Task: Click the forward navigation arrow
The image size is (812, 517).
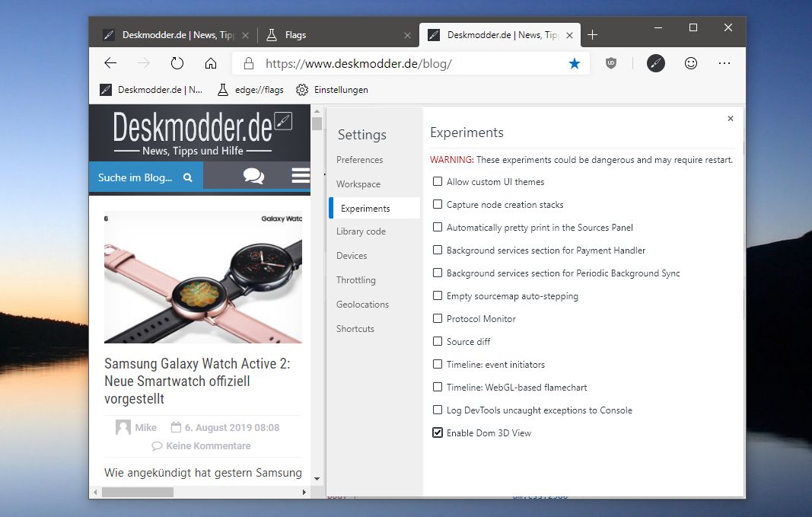Action: point(143,63)
